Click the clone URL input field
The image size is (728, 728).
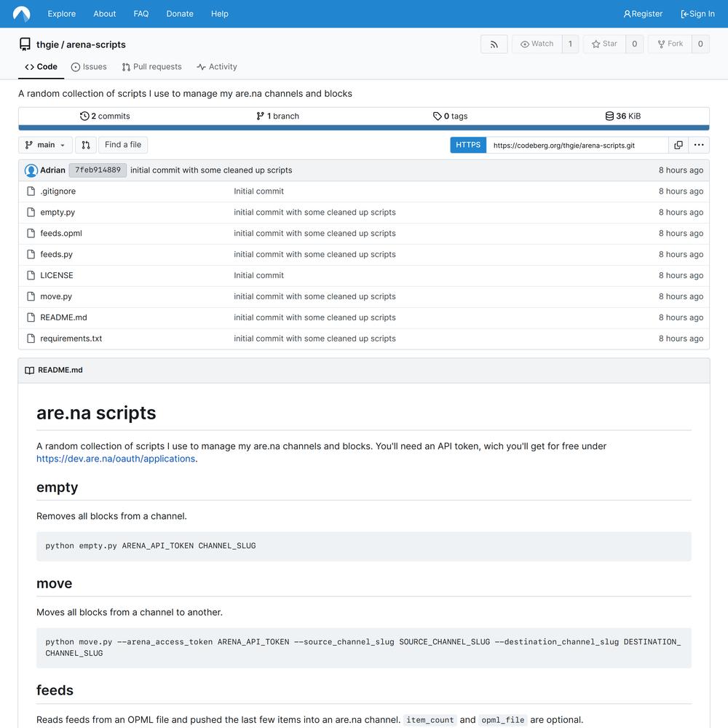tap(577, 145)
